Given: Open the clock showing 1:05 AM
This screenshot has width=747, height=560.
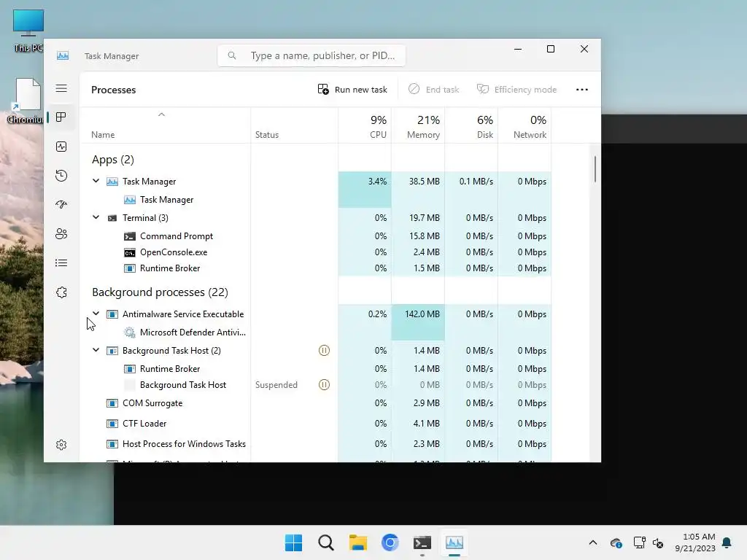Looking at the screenshot, I should [x=695, y=542].
